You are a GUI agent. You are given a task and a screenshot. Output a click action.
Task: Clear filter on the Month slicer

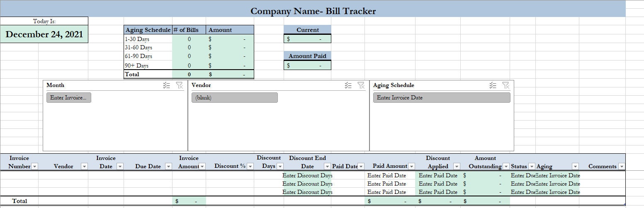pos(179,85)
